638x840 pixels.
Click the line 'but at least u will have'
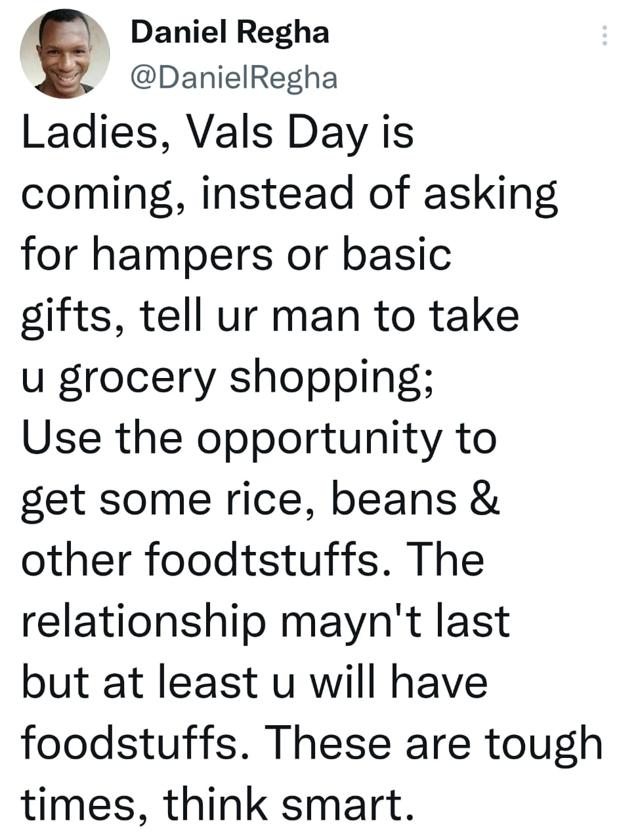[255, 682]
